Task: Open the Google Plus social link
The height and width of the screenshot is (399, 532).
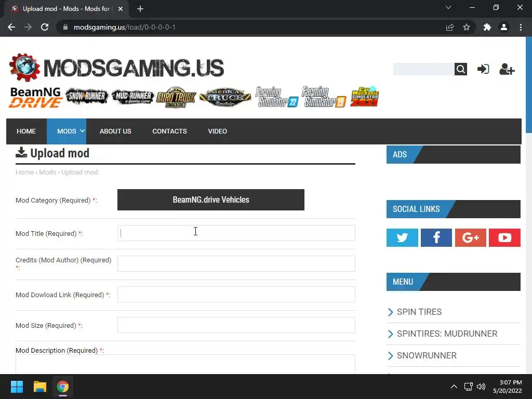Action: (470, 237)
